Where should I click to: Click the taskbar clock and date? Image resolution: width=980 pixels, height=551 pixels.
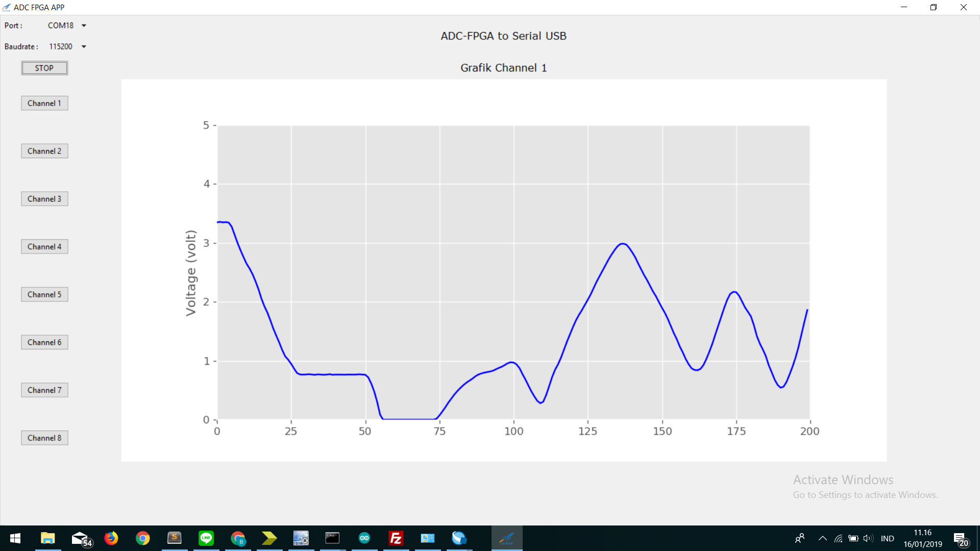pyautogui.click(x=922, y=538)
